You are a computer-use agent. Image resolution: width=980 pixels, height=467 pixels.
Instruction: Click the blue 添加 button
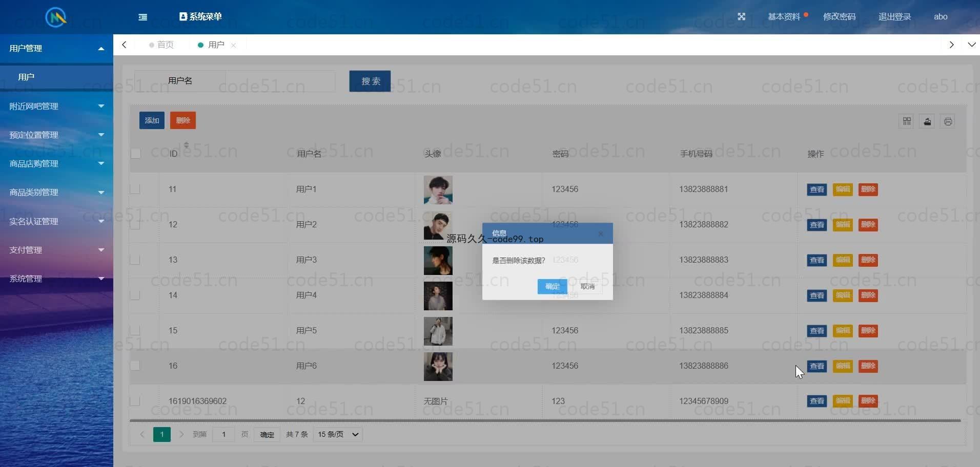pos(152,120)
